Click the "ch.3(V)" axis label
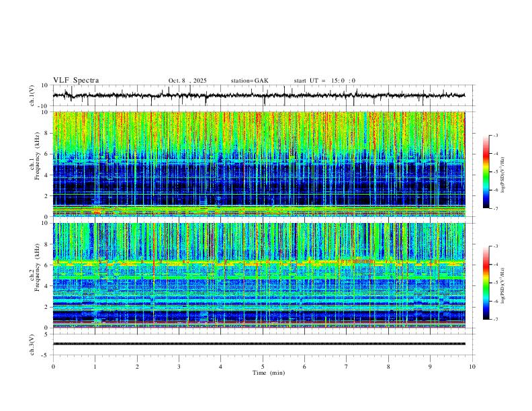Screen dimensions: 532x411 tap(32, 345)
